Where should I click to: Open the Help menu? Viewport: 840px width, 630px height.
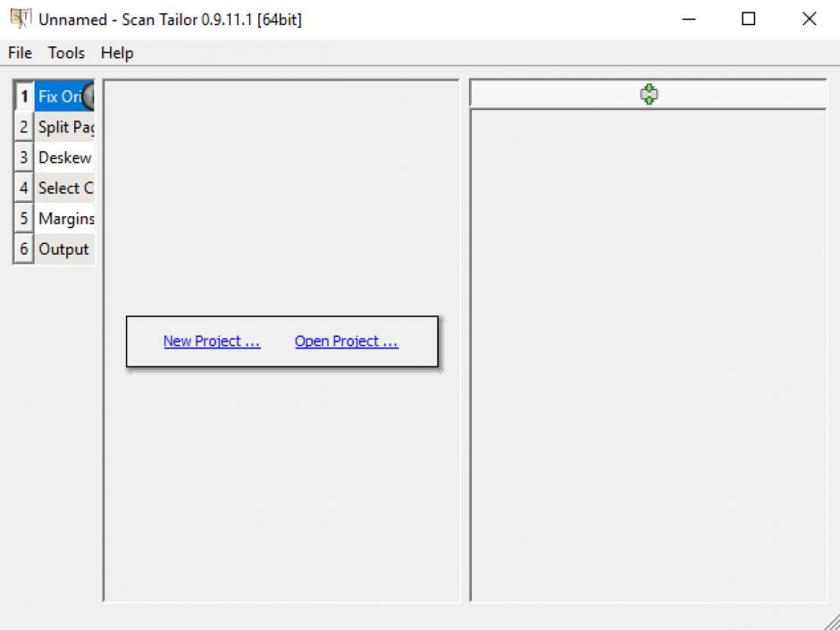117,53
